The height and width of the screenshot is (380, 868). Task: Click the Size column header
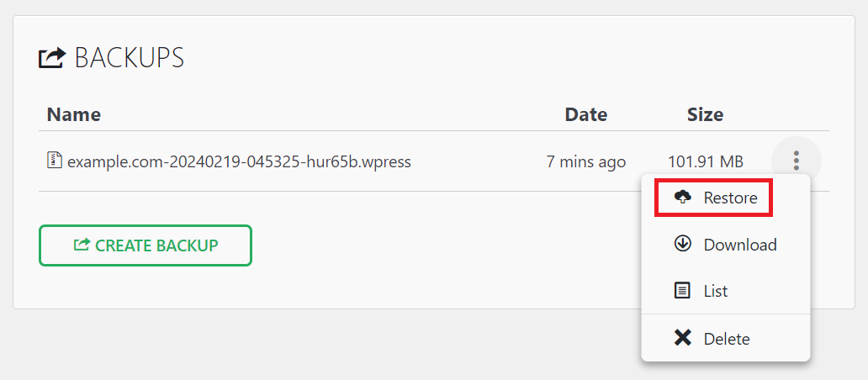click(705, 114)
